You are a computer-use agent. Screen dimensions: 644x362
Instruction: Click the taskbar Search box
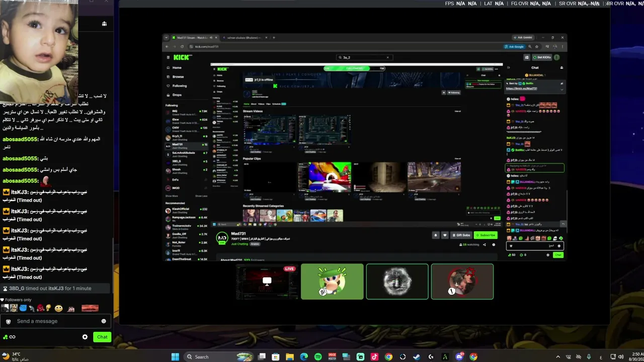point(218,357)
